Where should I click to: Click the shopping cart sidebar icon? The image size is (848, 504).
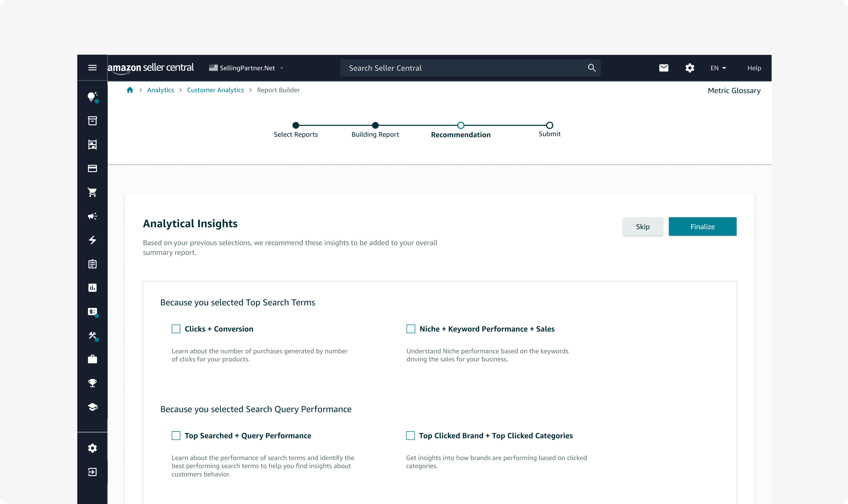[92, 192]
